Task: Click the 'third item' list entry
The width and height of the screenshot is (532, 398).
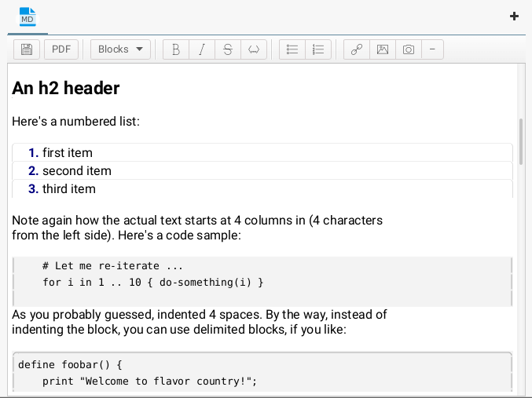Action: [x=68, y=188]
